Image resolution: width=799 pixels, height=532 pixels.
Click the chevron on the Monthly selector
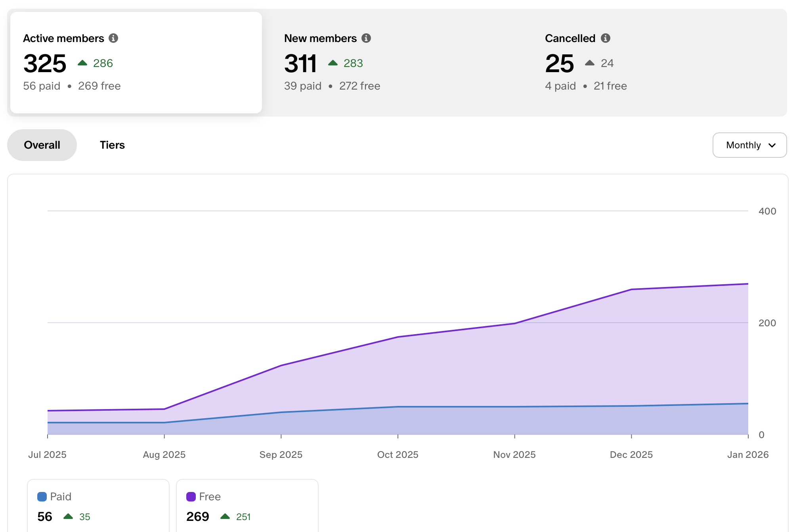pos(772,145)
